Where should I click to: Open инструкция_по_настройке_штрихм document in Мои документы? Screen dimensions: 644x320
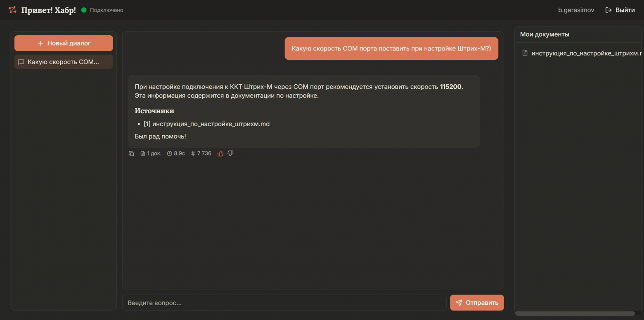(582, 53)
